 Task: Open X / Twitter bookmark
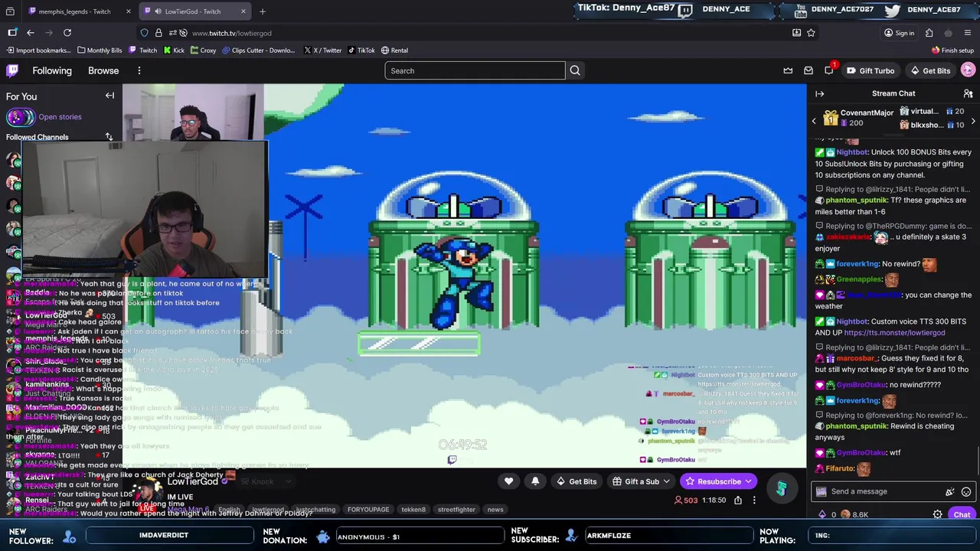click(x=322, y=51)
